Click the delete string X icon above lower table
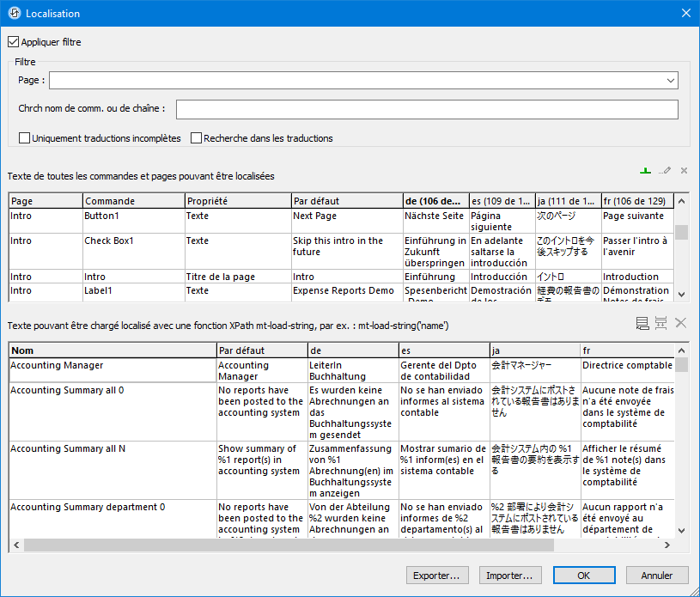 coord(680,323)
